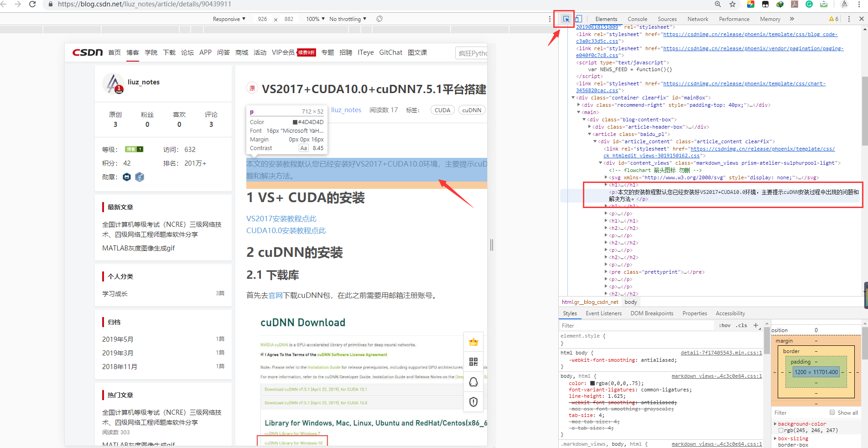
Task: Switch to Memory tab
Action: click(770, 19)
